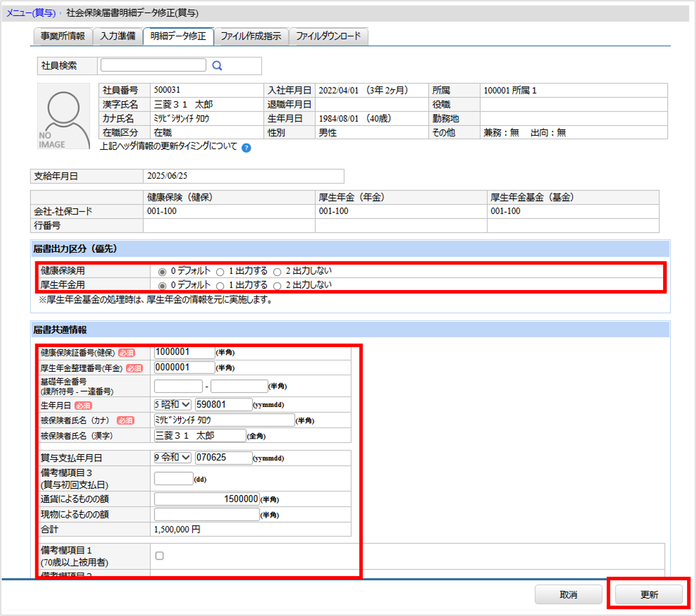Click the 被保険者氏名(漢字) input field
The image size is (696, 616).
[200, 435]
